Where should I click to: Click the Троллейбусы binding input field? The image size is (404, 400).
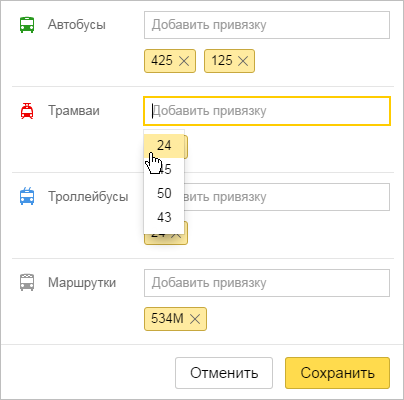pos(287,197)
